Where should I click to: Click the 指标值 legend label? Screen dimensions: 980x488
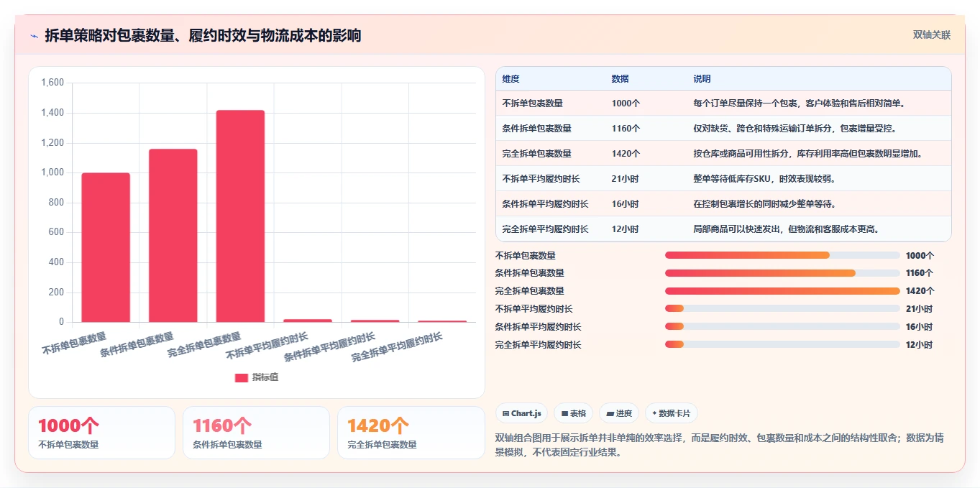point(265,377)
